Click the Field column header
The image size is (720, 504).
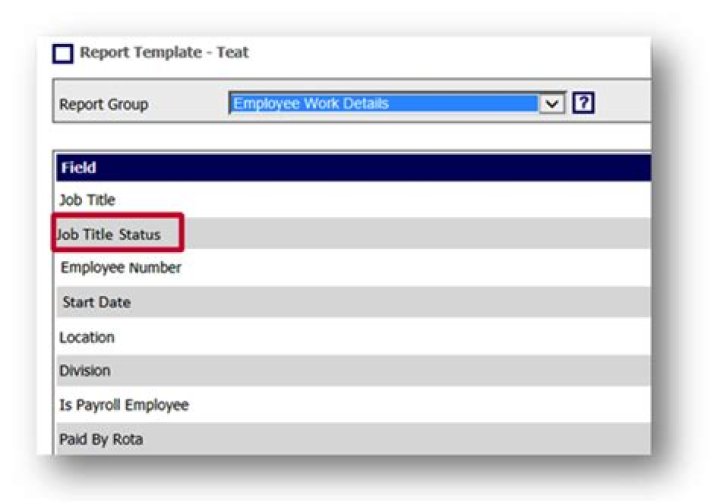[x=353, y=168]
